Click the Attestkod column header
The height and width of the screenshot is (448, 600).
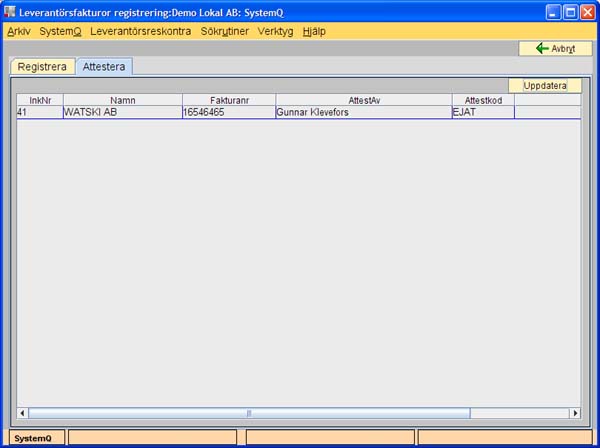click(483, 100)
